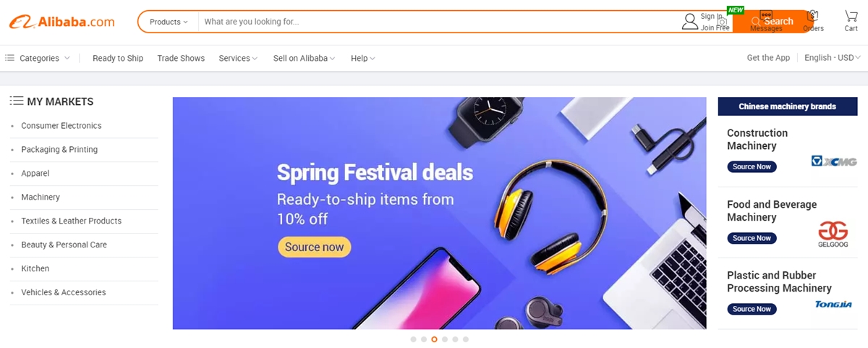Click the user profile icon
This screenshot has height=348, width=868.
690,22
